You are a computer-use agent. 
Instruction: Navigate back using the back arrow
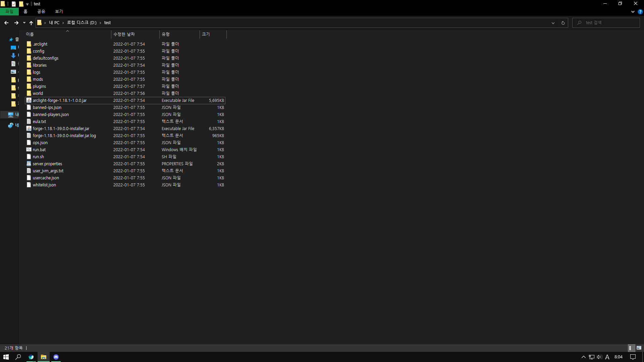(x=6, y=22)
